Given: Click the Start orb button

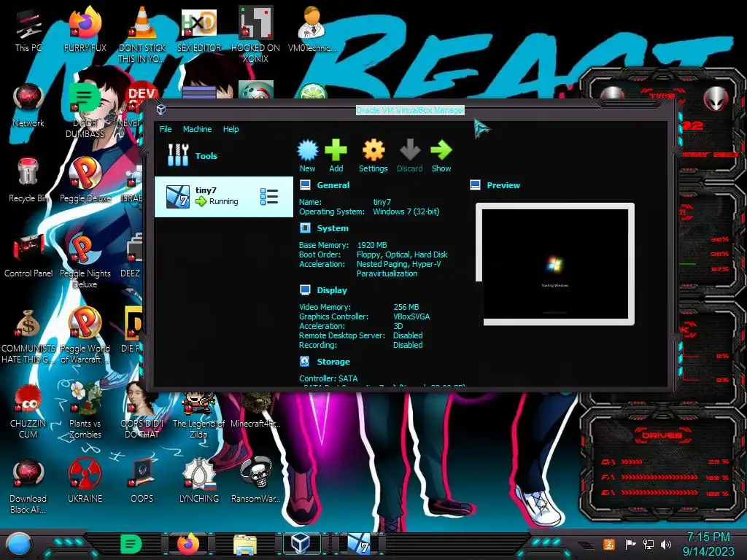Looking at the screenshot, I should 18,545.
